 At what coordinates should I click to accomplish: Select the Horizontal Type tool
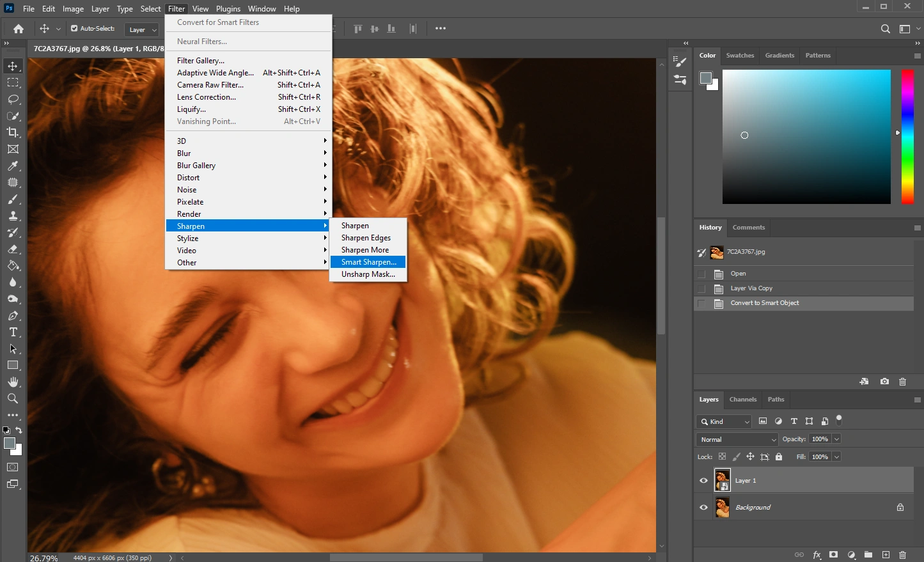click(13, 332)
